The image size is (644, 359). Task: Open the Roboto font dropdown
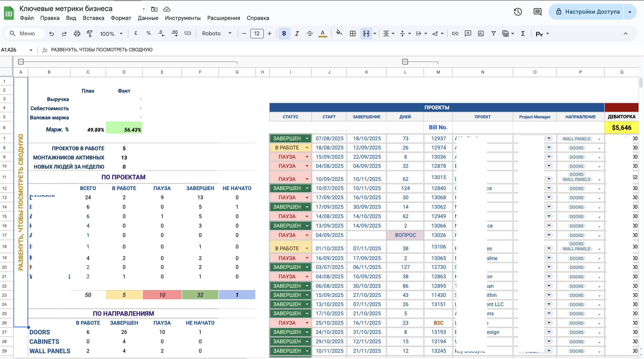(x=216, y=33)
